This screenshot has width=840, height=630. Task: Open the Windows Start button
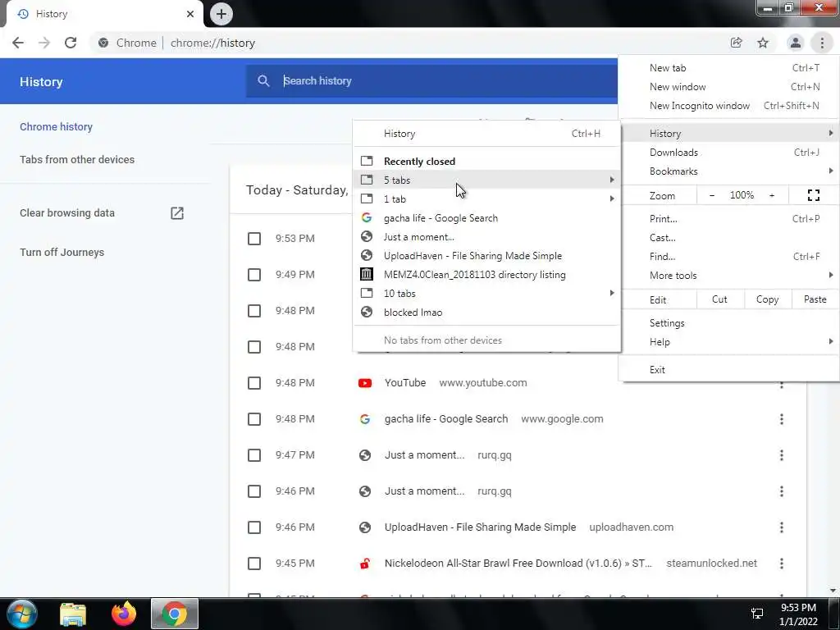[x=22, y=614]
